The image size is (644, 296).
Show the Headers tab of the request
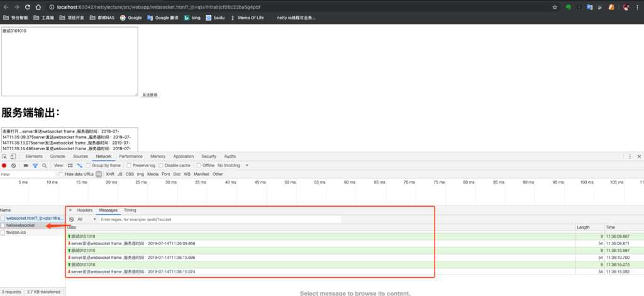[x=85, y=210]
